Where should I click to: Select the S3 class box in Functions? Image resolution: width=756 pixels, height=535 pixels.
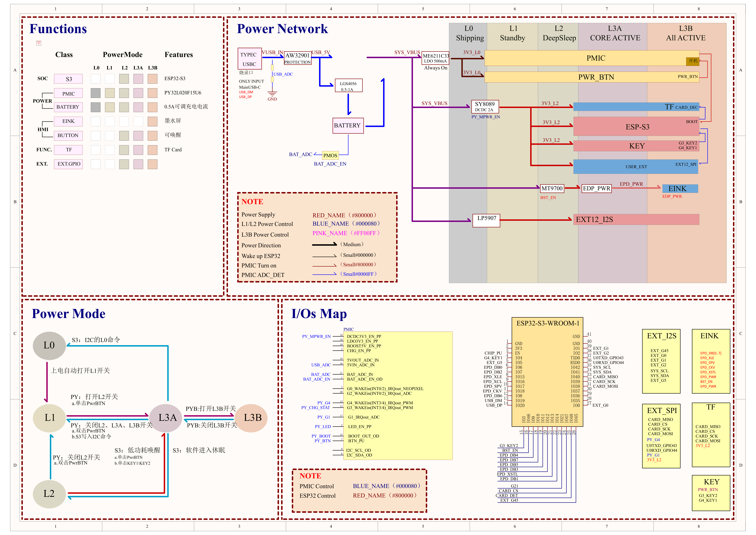[68, 79]
